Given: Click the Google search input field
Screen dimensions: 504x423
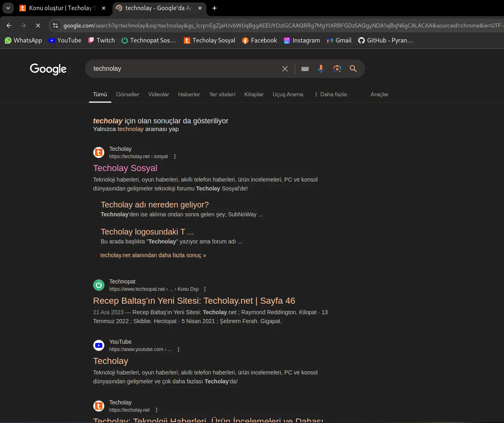Looking at the screenshot, I should coord(184,69).
